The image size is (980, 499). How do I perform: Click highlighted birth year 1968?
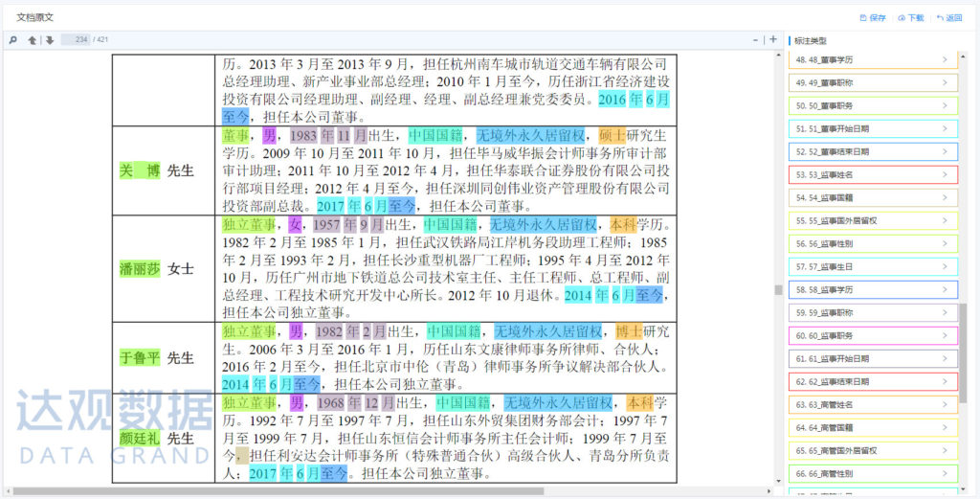click(332, 401)
